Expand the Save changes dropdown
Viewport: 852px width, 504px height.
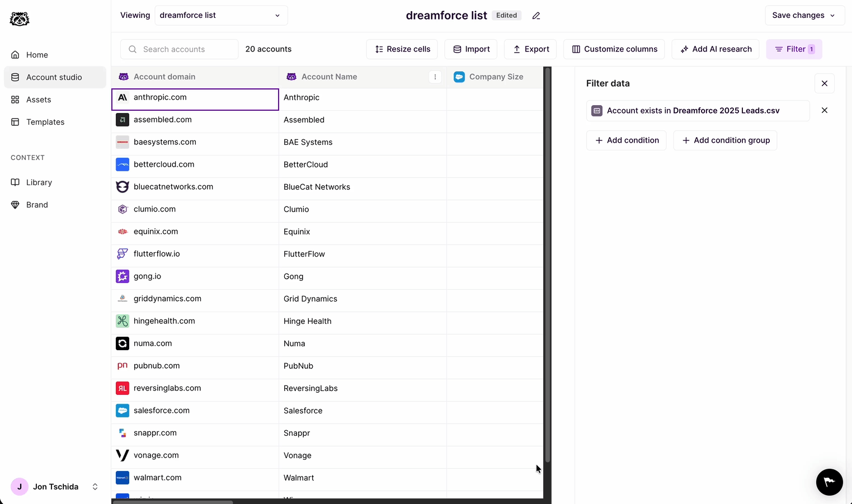click(804, 16)
